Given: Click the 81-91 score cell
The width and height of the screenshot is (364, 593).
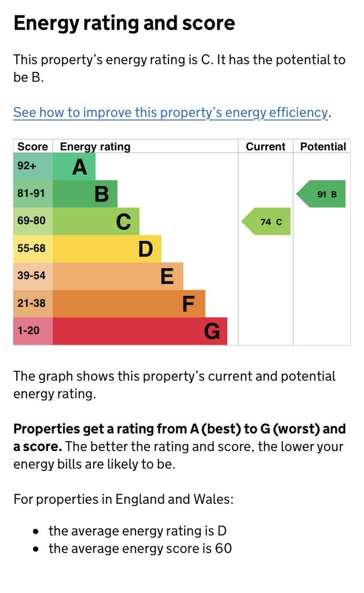Looking at the screenshot, I should coord(33,193).
